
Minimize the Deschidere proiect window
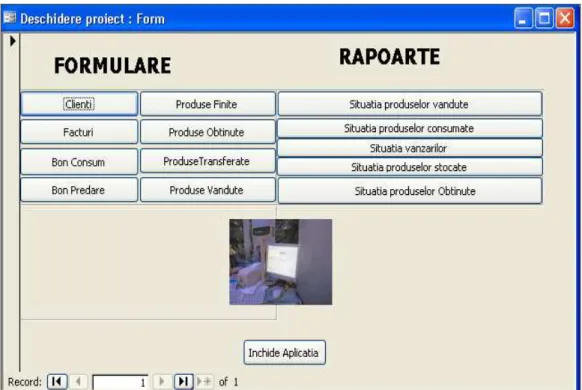click(523, 18)
